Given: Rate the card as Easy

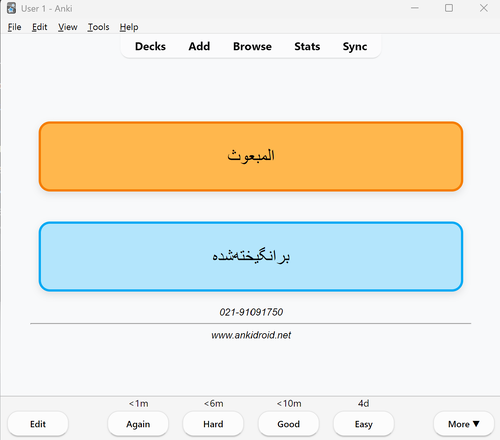Looking at the screenshot, I should pyautogui.click(x=364, y=424).
